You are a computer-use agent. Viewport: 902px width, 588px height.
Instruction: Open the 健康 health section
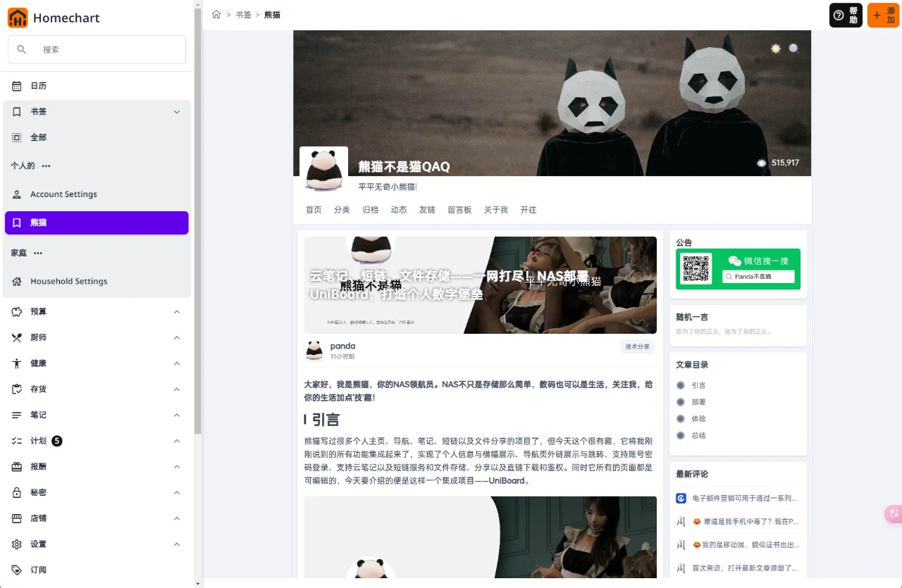point(38,363)
